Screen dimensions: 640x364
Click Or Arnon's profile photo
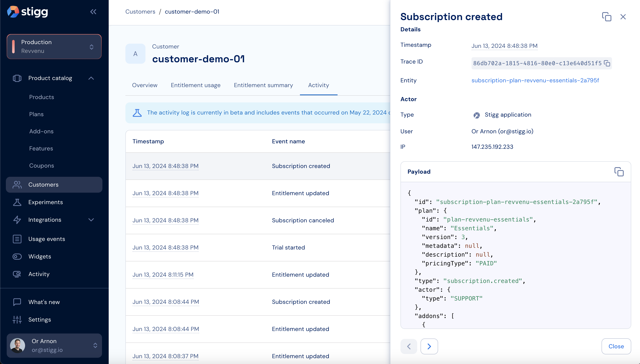(18, 345)
